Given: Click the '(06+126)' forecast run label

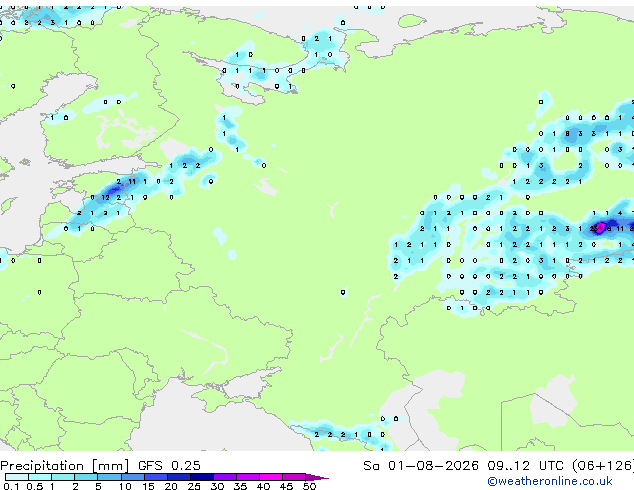Looking at the screenshot, I should [x=603, y=466].
